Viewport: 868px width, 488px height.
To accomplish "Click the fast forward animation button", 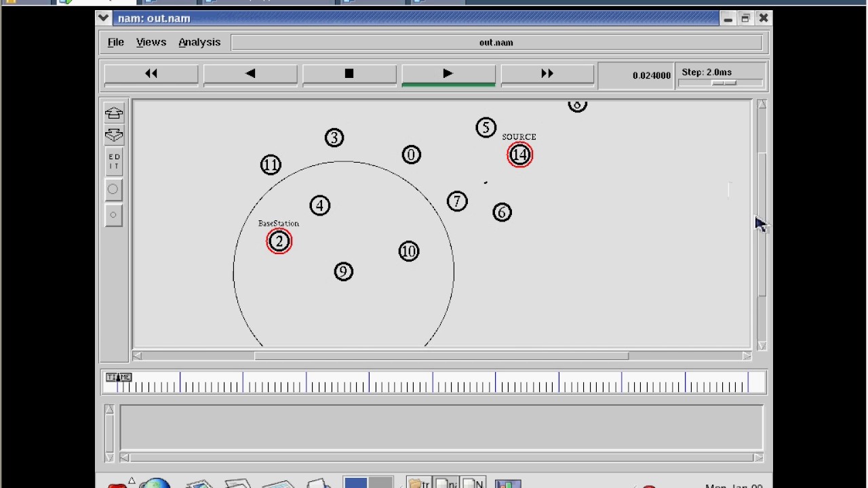I will click(547, 74).
